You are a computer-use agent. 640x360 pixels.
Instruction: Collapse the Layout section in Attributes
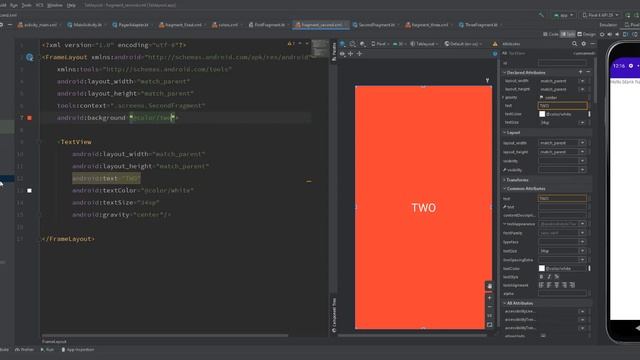(504, 133)
